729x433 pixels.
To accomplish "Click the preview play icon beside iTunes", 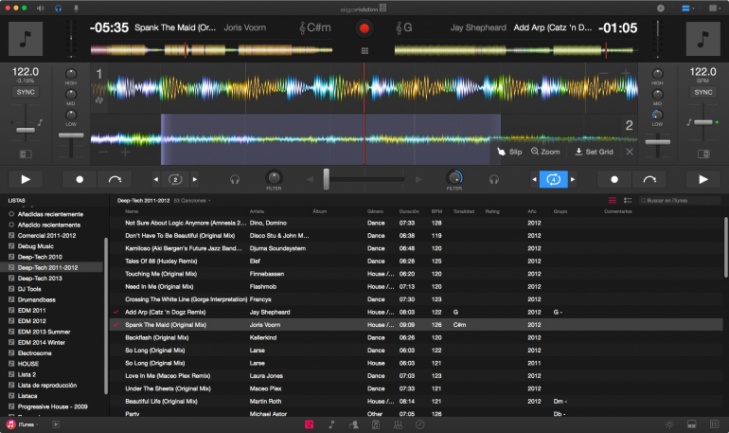I will (x=56, y=424).
